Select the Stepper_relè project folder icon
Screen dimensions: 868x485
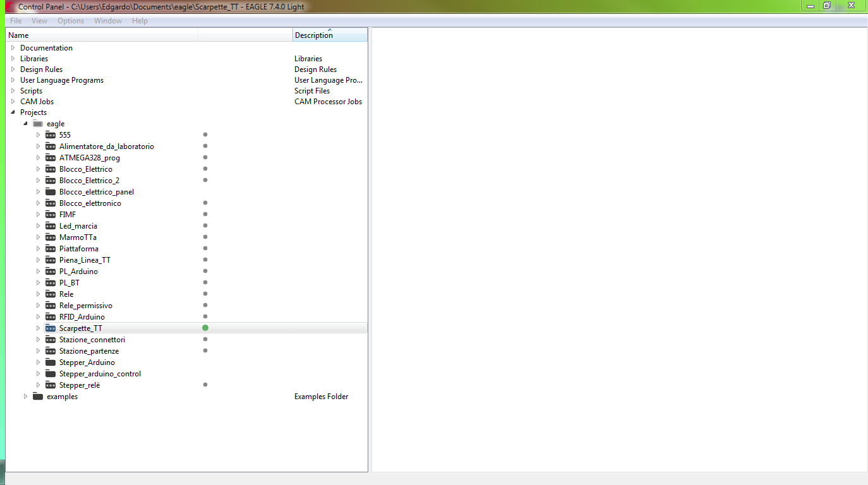point(51,385)
